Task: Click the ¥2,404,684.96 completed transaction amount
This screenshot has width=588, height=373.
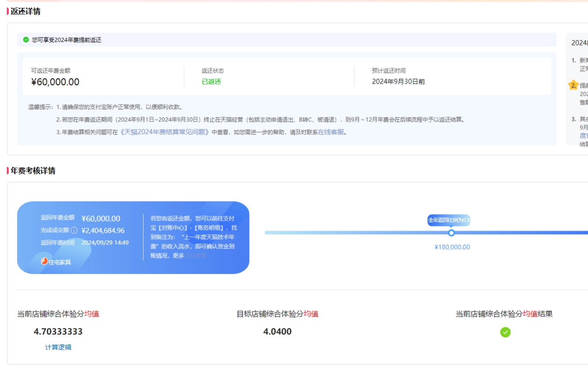Action: tap(103, 230)
